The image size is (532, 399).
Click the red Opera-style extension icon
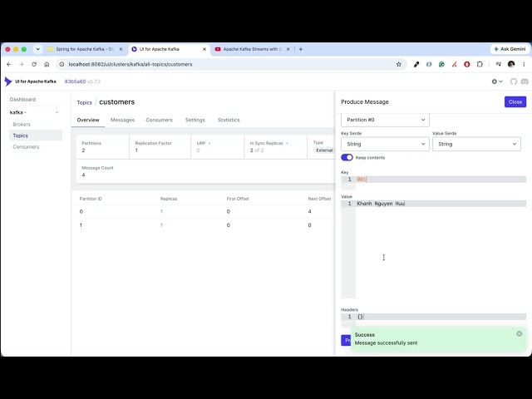click(467, 64)
